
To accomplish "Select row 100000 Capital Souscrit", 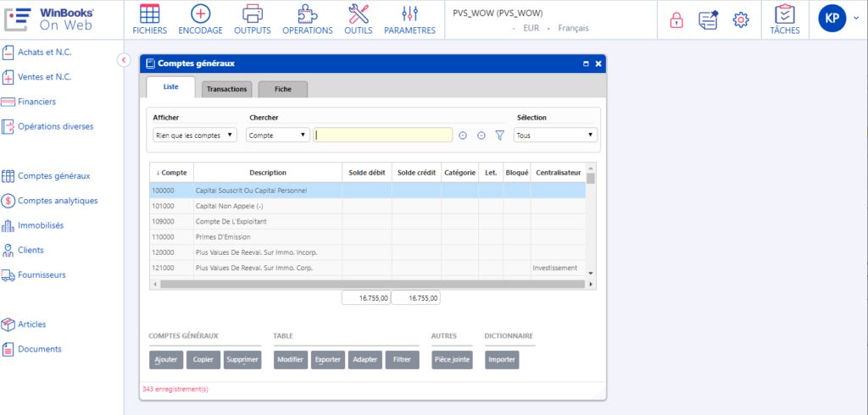I will click(368, 191).
